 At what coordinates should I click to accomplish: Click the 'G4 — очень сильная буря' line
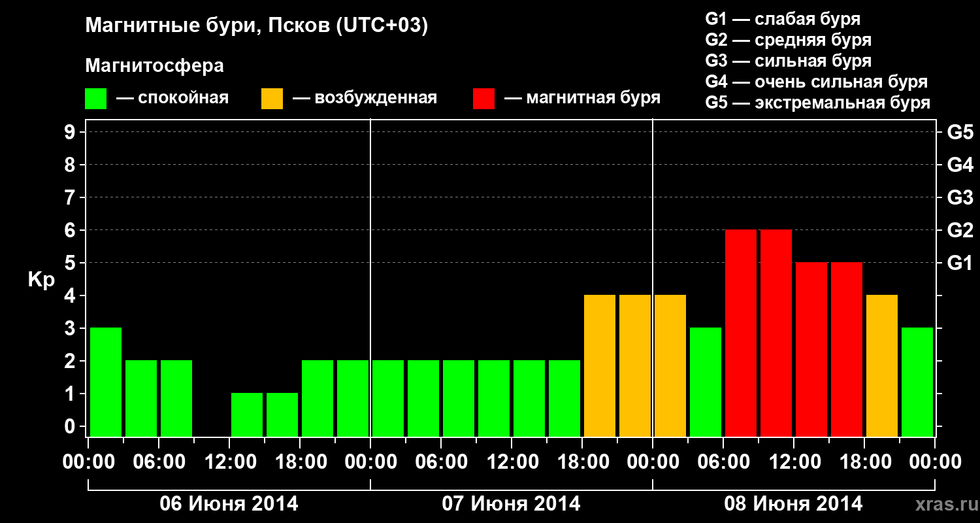(x=817, y=82)
